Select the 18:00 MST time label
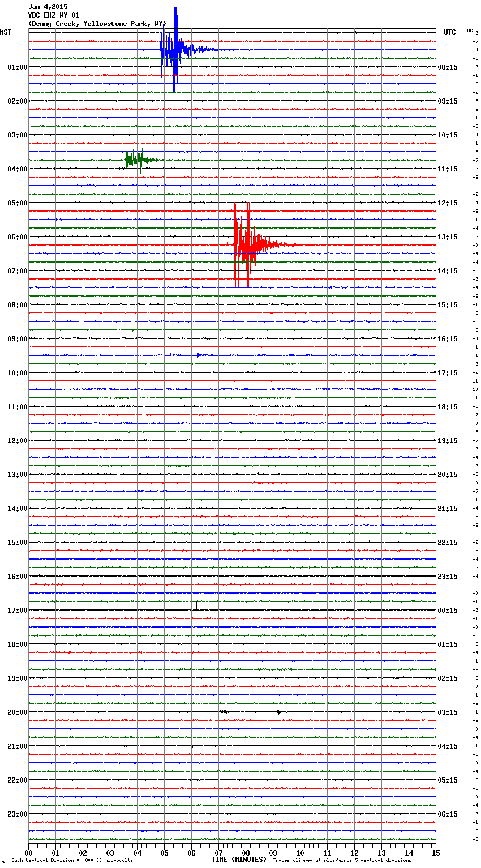Image resolution: width=481 pixels, height=868 pixels. [x=17, y=644]
